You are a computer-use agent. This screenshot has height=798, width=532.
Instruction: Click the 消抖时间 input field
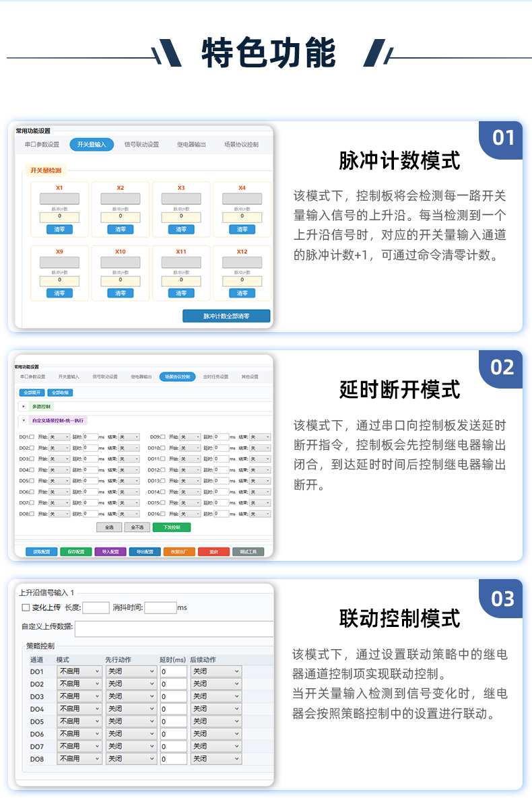coord(160,607)
